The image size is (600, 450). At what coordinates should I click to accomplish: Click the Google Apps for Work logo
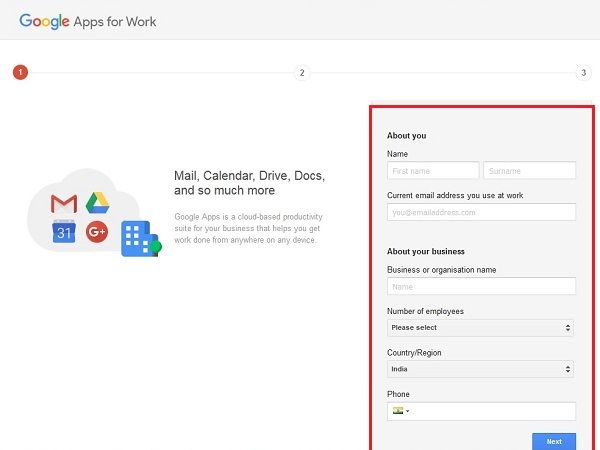pos(88,21)
